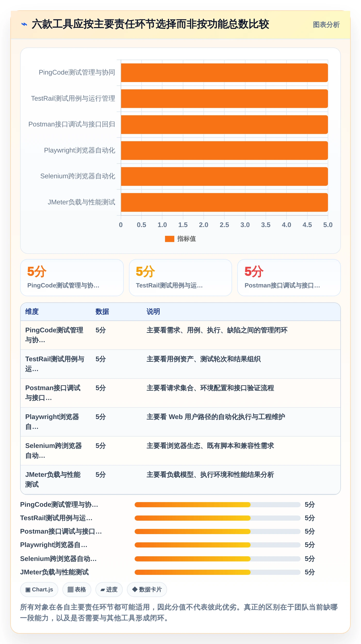The height and width of the screenshot is (644, 361).
Task: Click the 2.5 tick on x-axis
Action: pyautogui.click(x=224, y=225)
